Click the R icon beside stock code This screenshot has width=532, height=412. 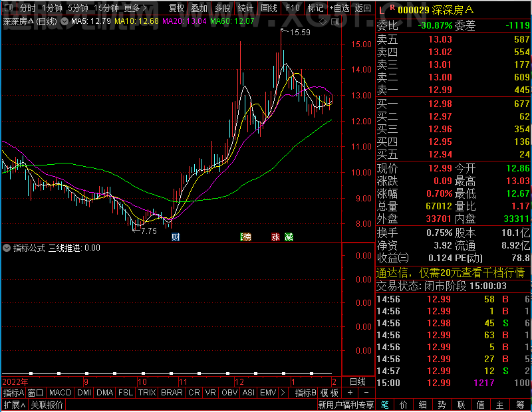[392, 8]
